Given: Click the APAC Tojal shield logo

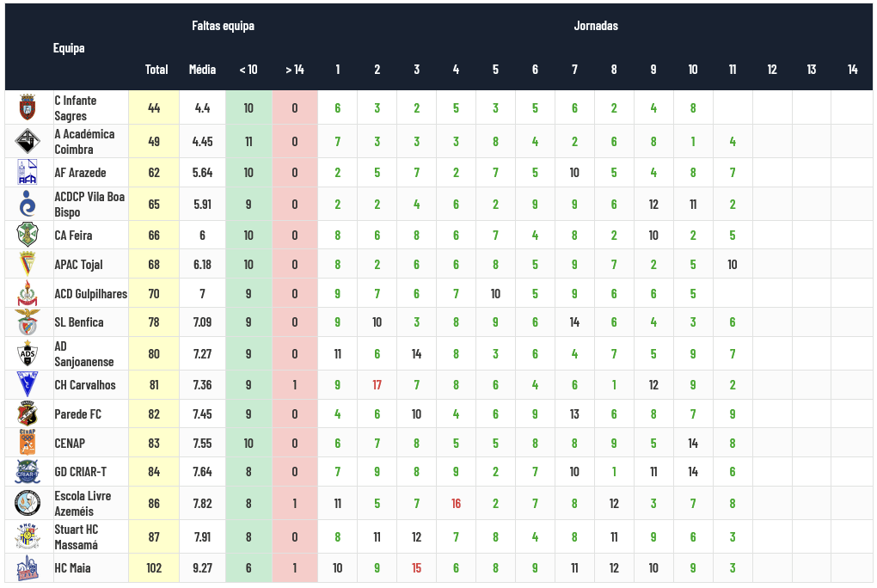Looking at the screenshot, I should pyautogui.click(x=28, y=264).
